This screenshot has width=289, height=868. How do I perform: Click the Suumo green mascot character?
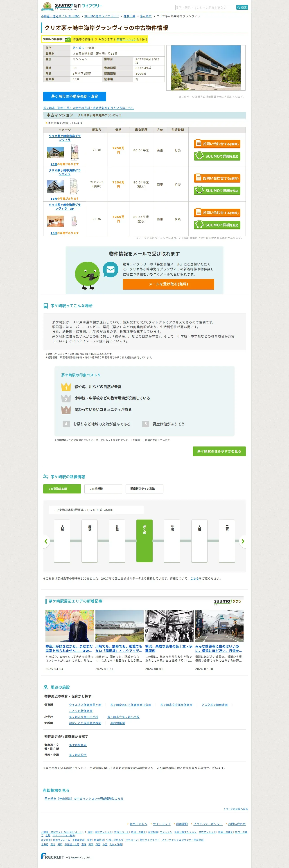[x=87, y=276]
